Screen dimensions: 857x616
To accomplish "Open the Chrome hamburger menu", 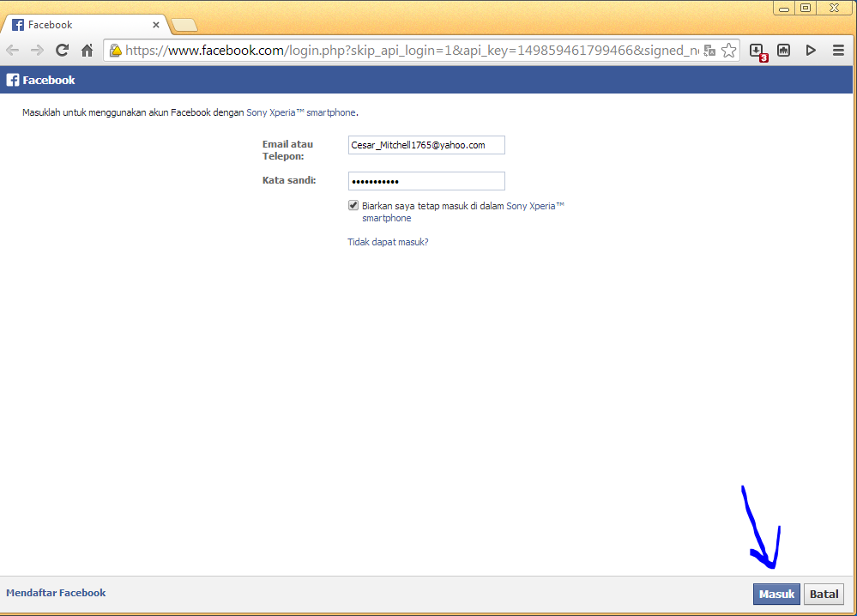I will click(x=838, y=51).
